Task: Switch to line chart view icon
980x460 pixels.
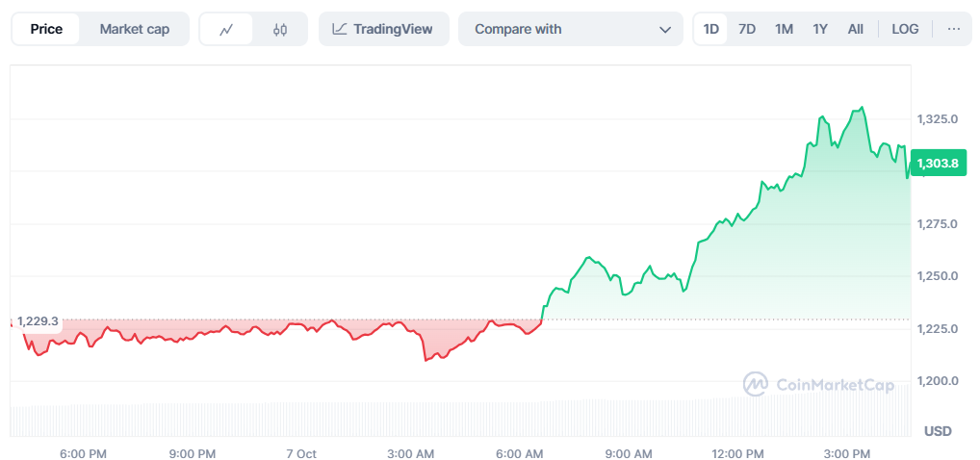Action: (x=226, y=29)
